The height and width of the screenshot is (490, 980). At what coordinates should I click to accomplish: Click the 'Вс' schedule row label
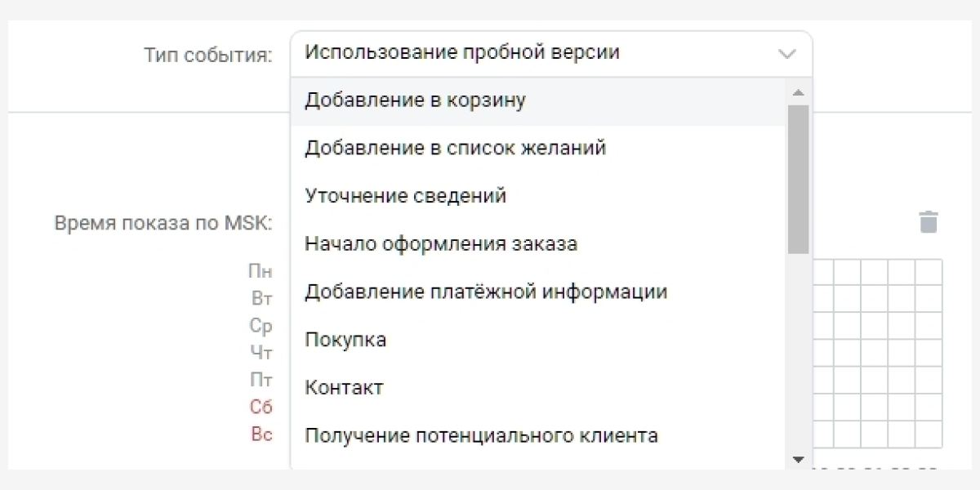[261, 434]
